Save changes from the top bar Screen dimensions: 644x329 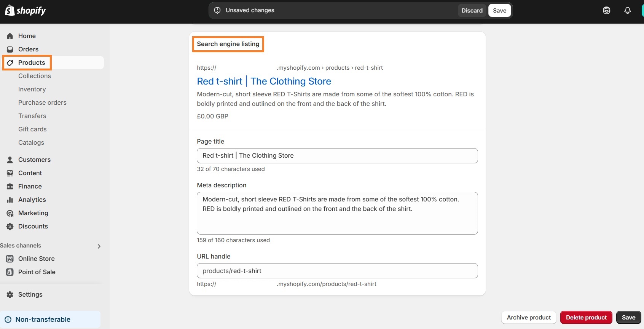pos(499,10)
